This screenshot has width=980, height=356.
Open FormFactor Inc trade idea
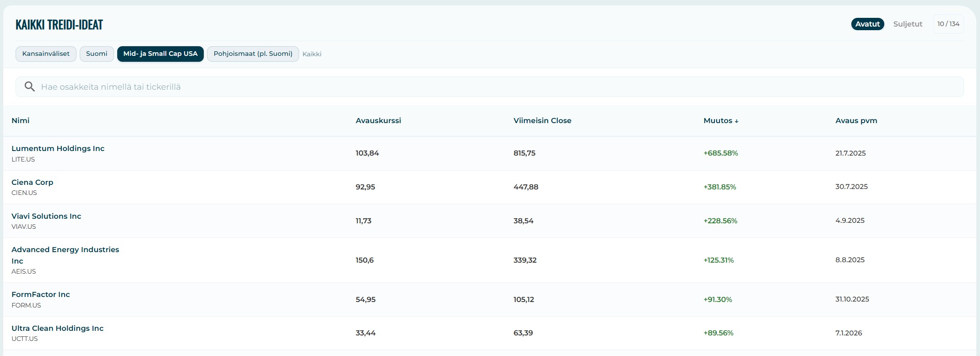(x=41, y=295)
